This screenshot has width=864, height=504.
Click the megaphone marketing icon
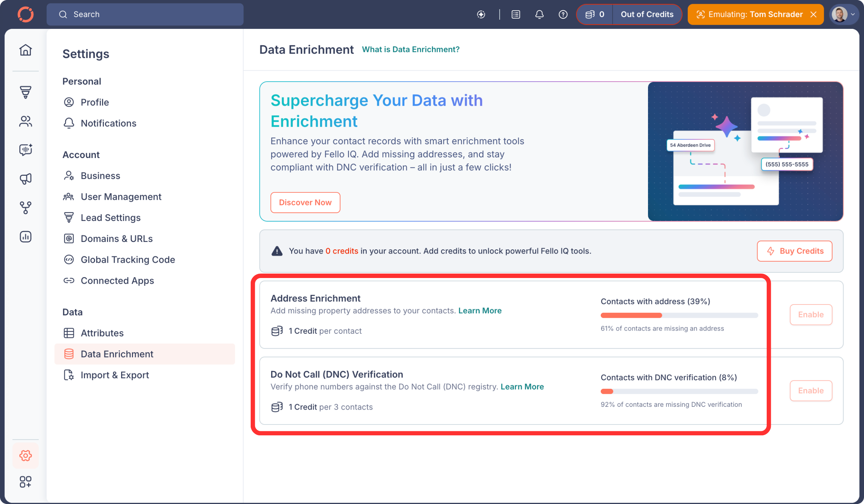coord(26,178)
